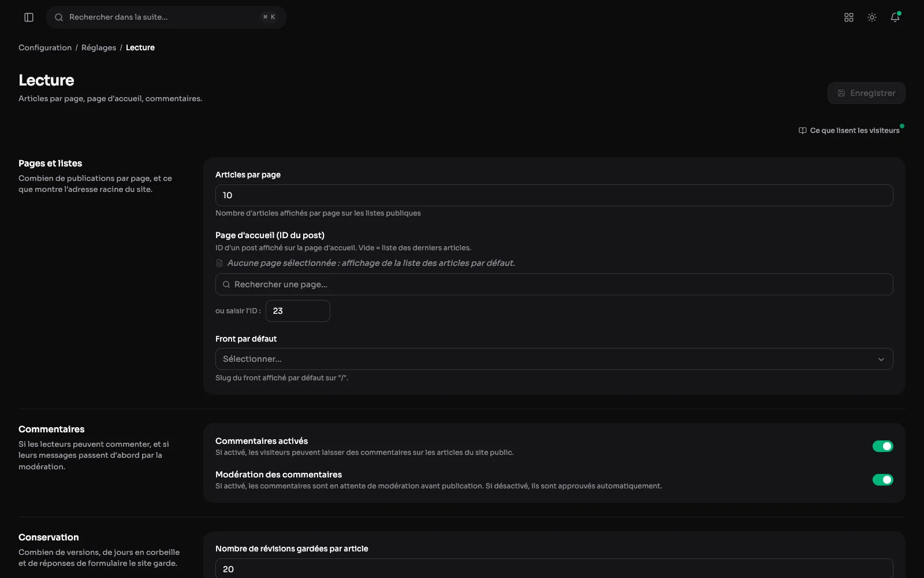The width and height of the screenshot is (924, 578).
Task: Disable the 'Commentaires activés' switch
Action: pos(882,446)
